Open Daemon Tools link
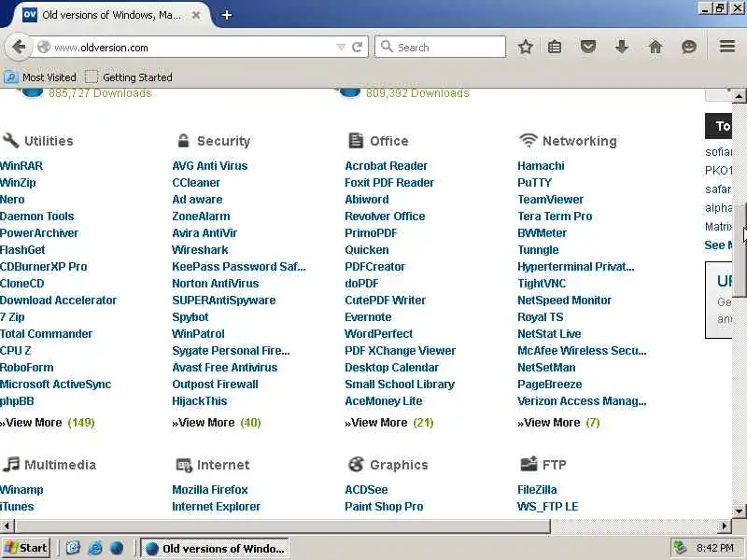The image size is (747, 560). coord(36,217)
